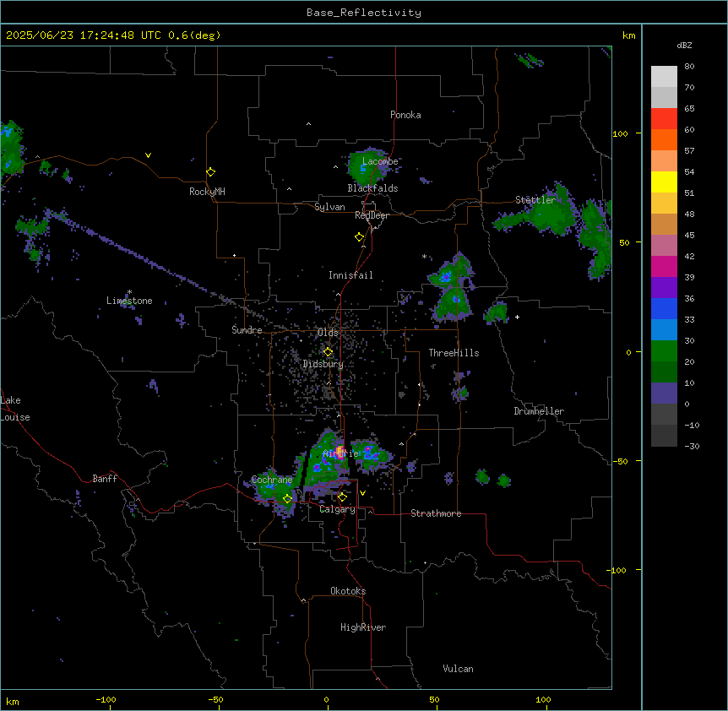The image size is (728, 711).
Task: Select the Stettler label
Action: point(535,200)
